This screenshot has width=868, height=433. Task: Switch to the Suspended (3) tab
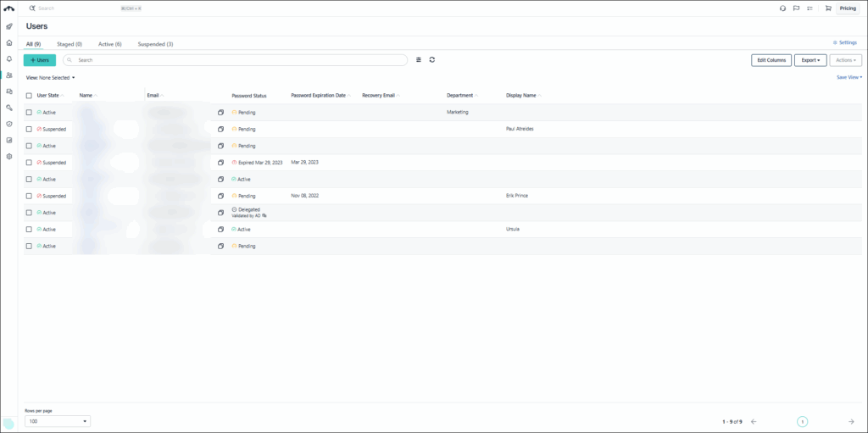click(x=156, y=44)
